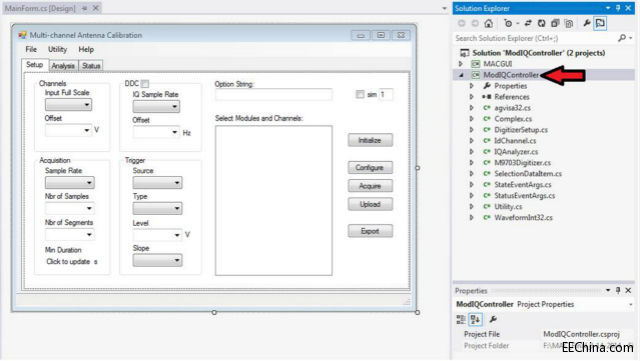Open the Pending Changes Filter clock icon
The height and width of the screenshot is (361, 640).
508,23
